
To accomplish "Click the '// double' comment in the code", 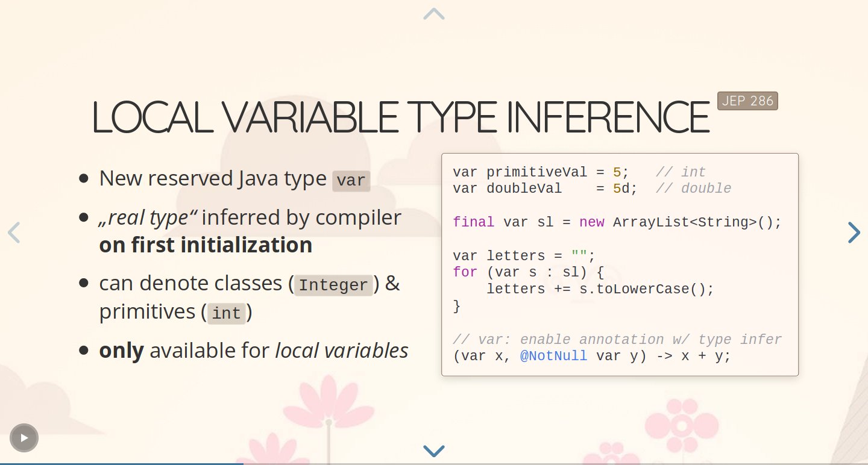I will [693, 189].
